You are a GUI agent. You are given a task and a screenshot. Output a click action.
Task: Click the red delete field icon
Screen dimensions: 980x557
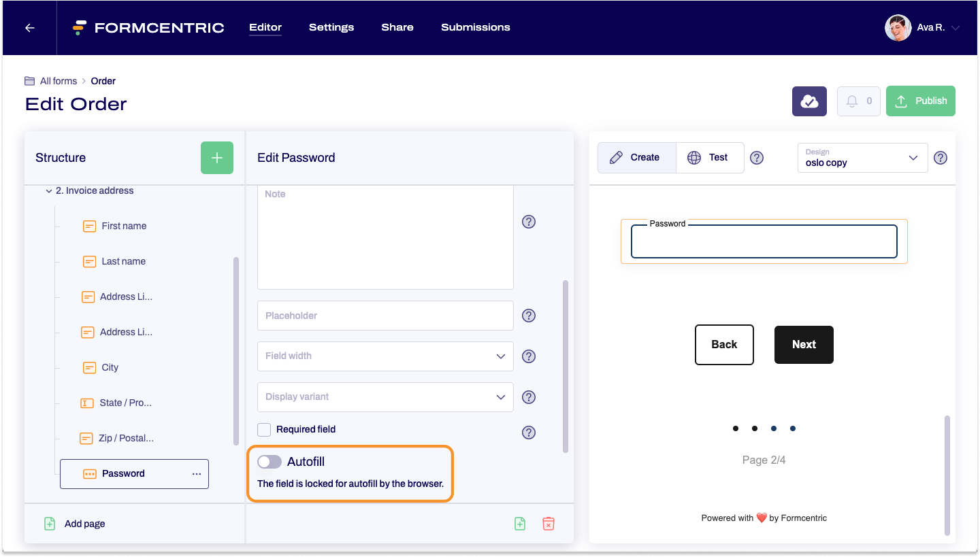pos(549,524)
